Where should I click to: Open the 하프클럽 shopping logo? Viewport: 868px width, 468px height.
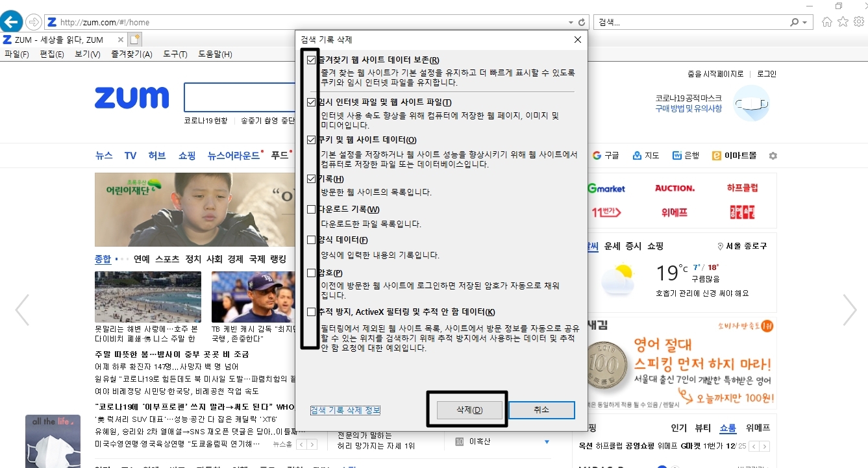pyautogui.click(x=743, y=188)
